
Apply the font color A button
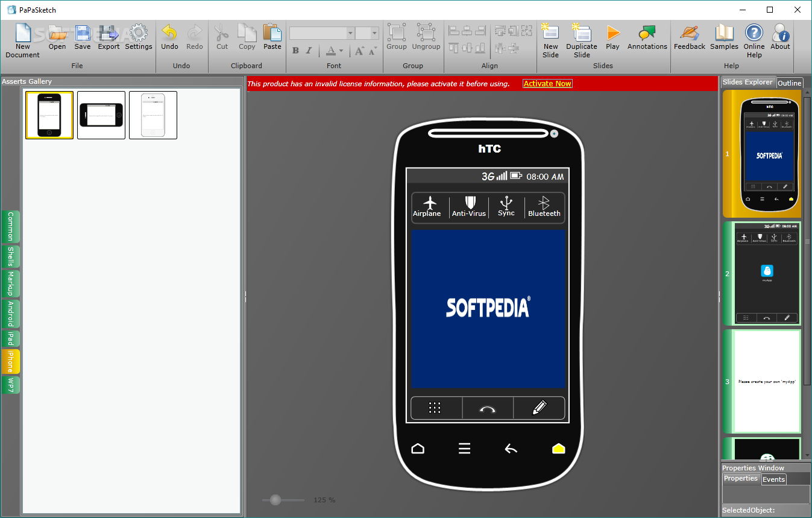point(330,51)
